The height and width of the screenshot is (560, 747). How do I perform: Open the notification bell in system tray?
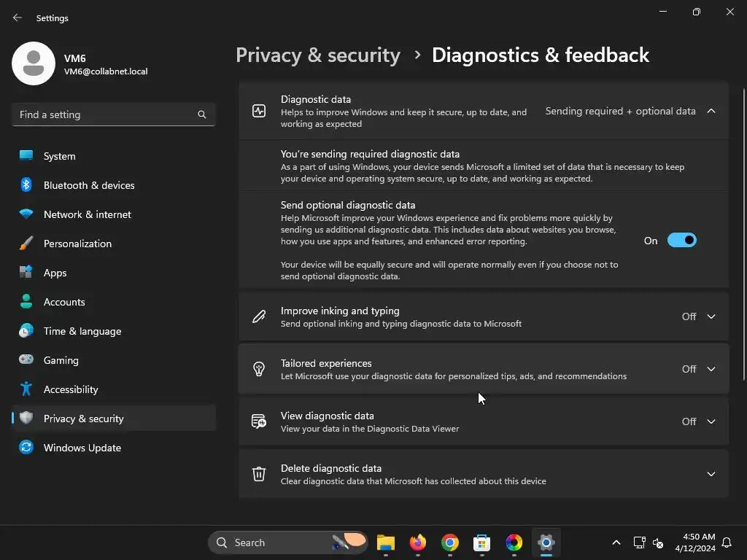pyautogui.click(x=727, y=542)
